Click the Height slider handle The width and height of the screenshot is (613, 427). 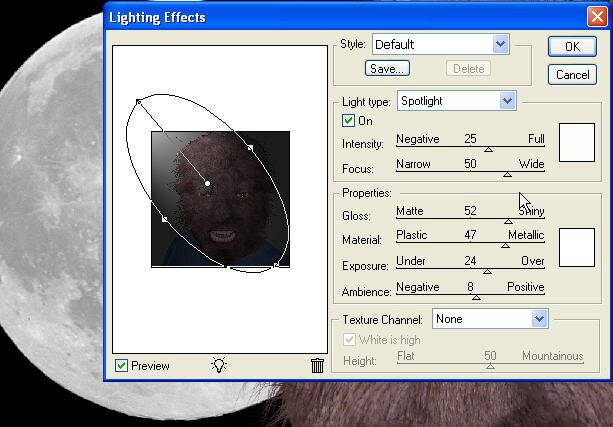point(490,366)
